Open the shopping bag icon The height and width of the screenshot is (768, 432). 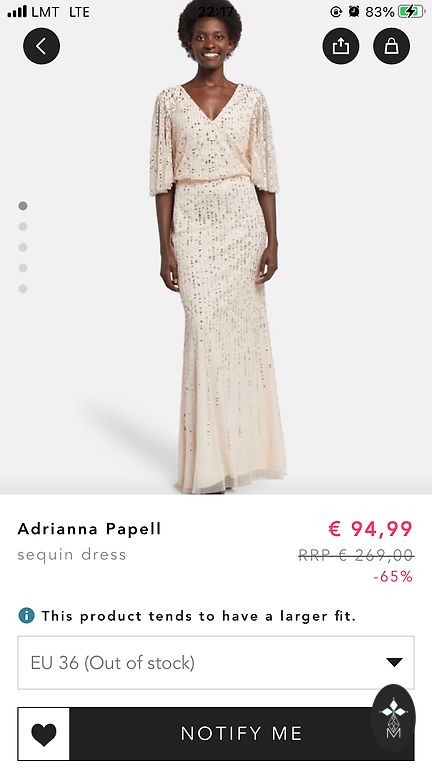point(391,46)
